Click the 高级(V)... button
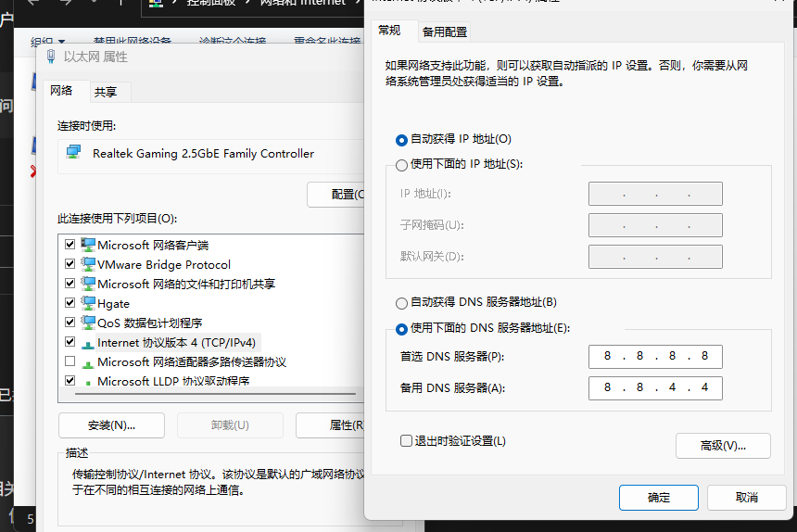This screenshot has height=532, width=797. (x=723, y=446)
